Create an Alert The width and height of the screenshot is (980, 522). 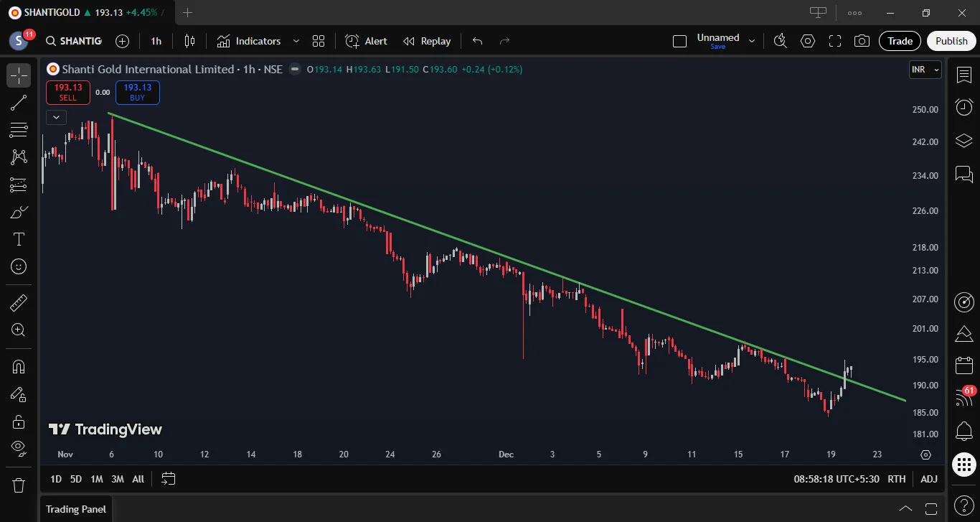click(366, 41)
